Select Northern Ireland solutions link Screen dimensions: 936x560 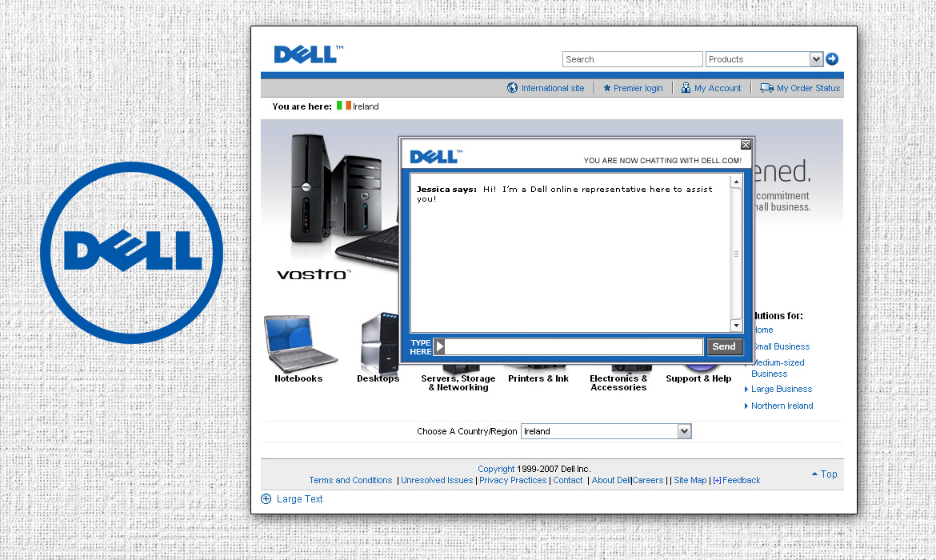(x=782, y=406)
